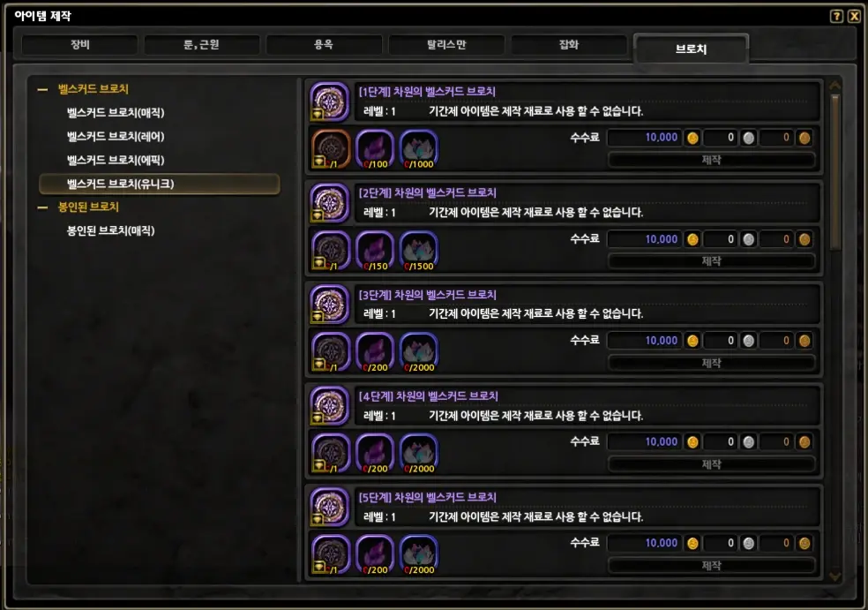Switch to the 탈리스만 tab
Image resolution: width=868 pixels, height=610 pixels.
446,44
